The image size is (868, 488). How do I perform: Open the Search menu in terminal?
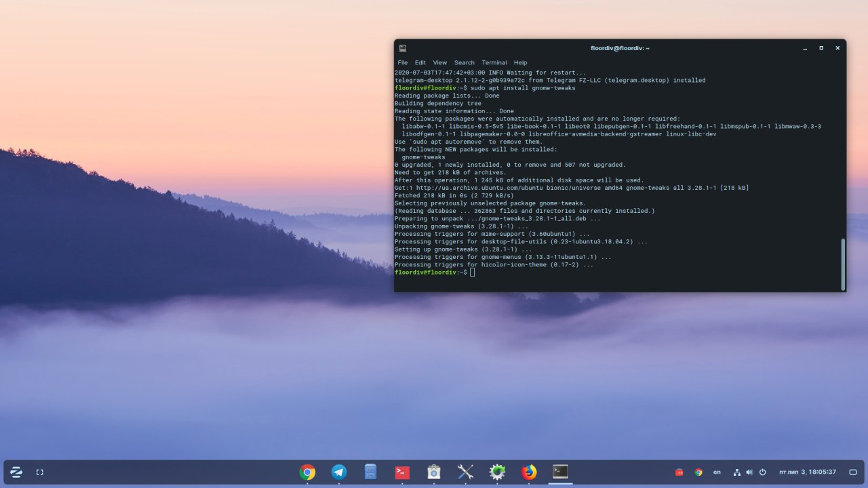pos(465,62)
